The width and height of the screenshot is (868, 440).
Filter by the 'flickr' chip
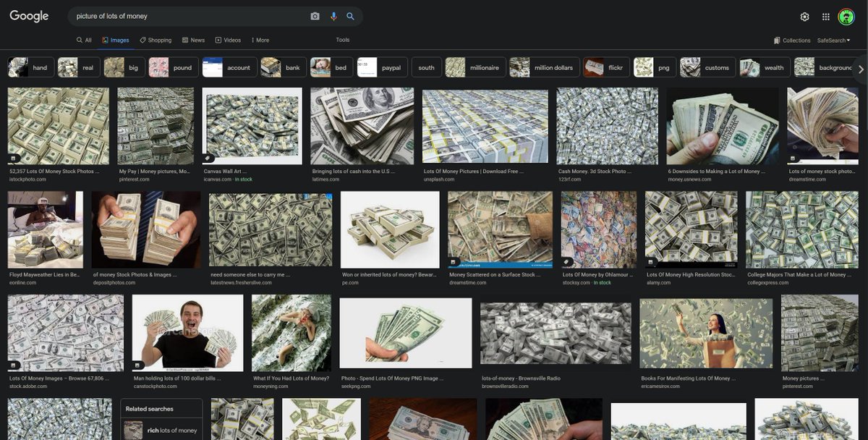pos(606,67)
